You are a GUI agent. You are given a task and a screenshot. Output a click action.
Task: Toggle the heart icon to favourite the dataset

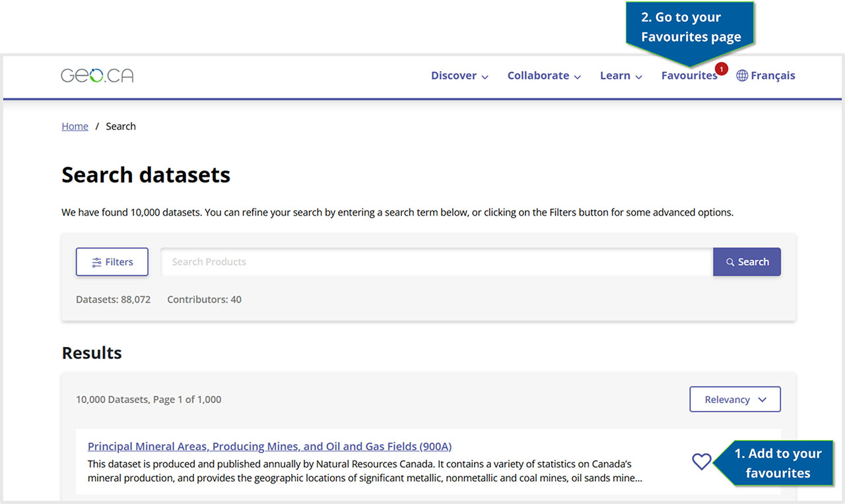pos(701,462)
